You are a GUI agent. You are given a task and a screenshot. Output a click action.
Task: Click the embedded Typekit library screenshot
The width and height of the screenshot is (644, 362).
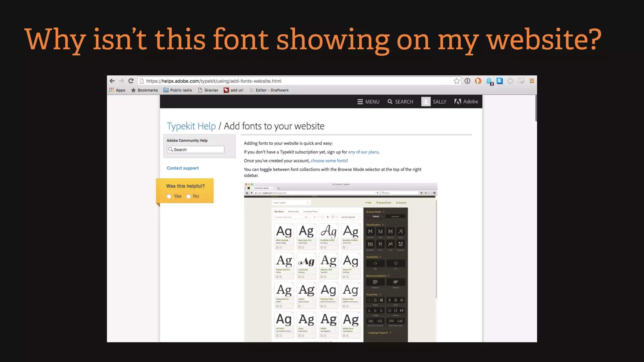click(x=341, y=262)
